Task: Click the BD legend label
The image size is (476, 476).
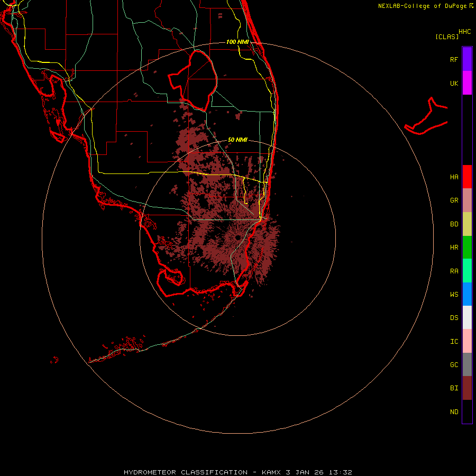Action: pyautogui.click(x=454, y=224)
